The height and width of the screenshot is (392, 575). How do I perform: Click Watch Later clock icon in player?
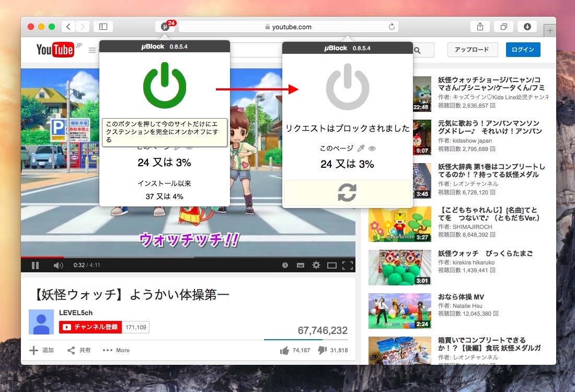pos(285,265)
